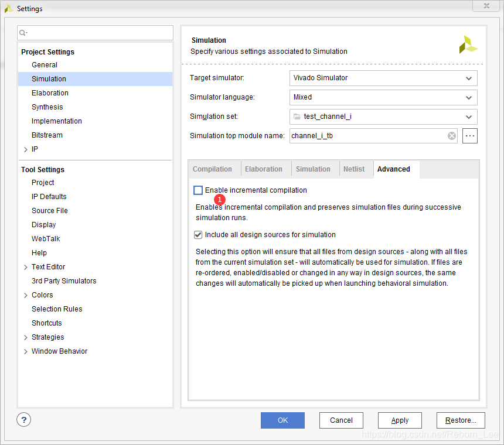
Task: Switch to the Simulation tab
Action: click(313, 169)
